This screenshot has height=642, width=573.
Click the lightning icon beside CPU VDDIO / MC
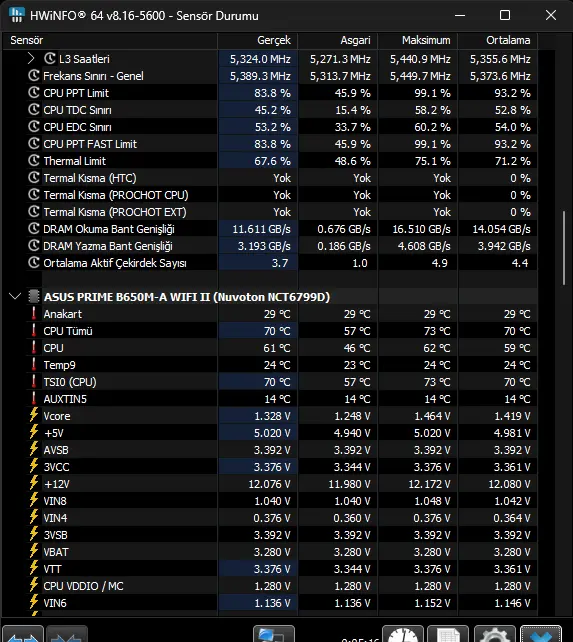coord(34,585)
